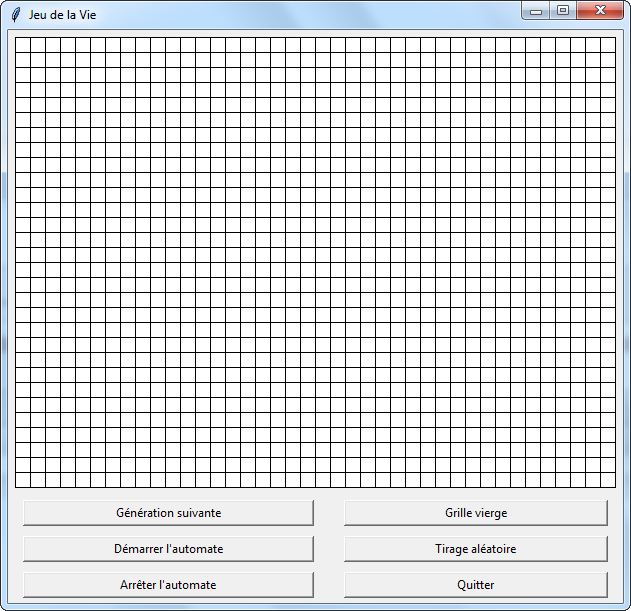Toggle the second cell in the top row
Image resolution: width=631 pixels, height=611 pixels.
(x=38, y=45)
